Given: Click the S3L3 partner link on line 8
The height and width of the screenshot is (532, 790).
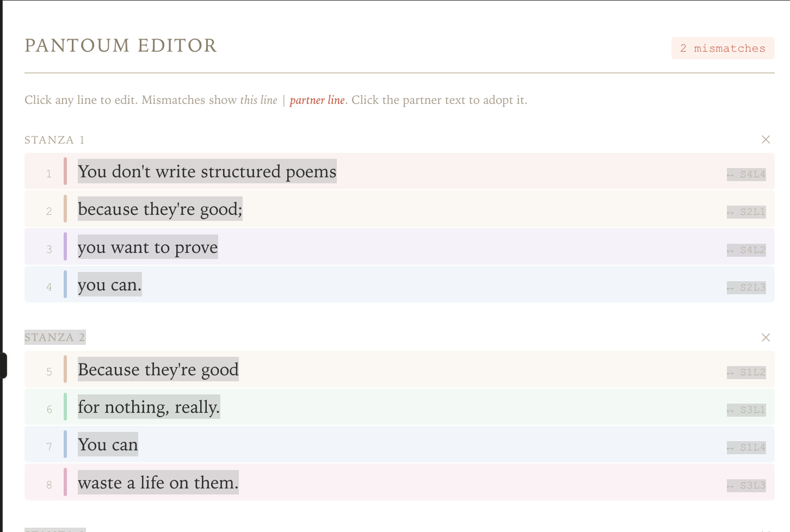Looking at the screenshot, I should [x=746, y=486].
